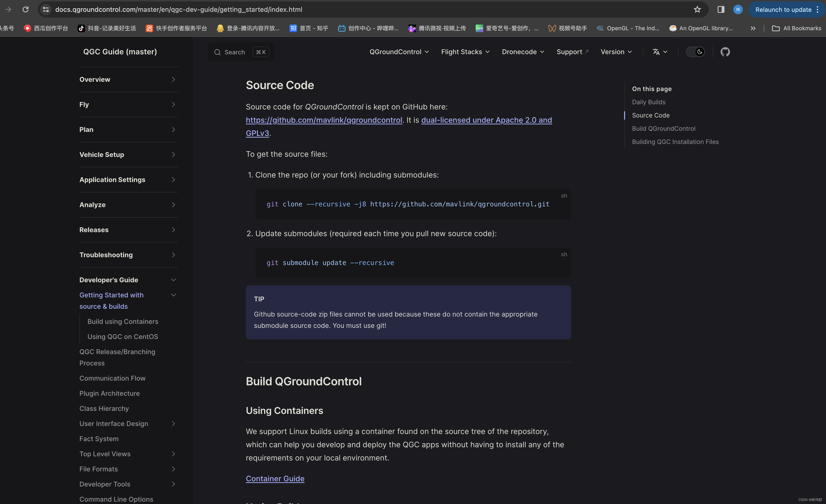Open the browser side panel icon
This screenshot has width=826, height=504.
pos(721,9)
